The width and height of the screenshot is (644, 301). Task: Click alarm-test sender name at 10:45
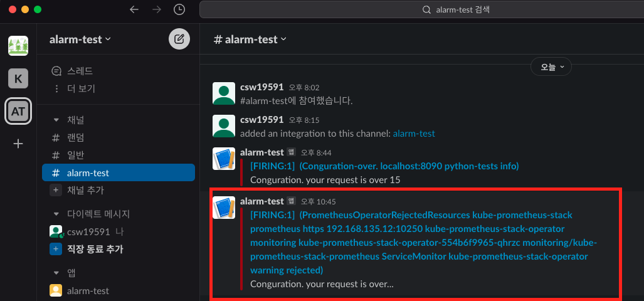coord(261,201)
